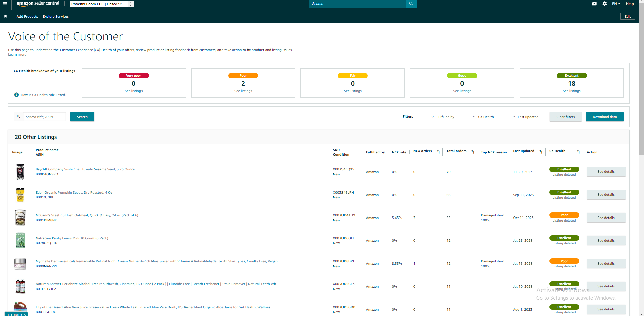
Task: Open the Phoenix Ecom LLC account selector
Action: click(x=102, y=4)
